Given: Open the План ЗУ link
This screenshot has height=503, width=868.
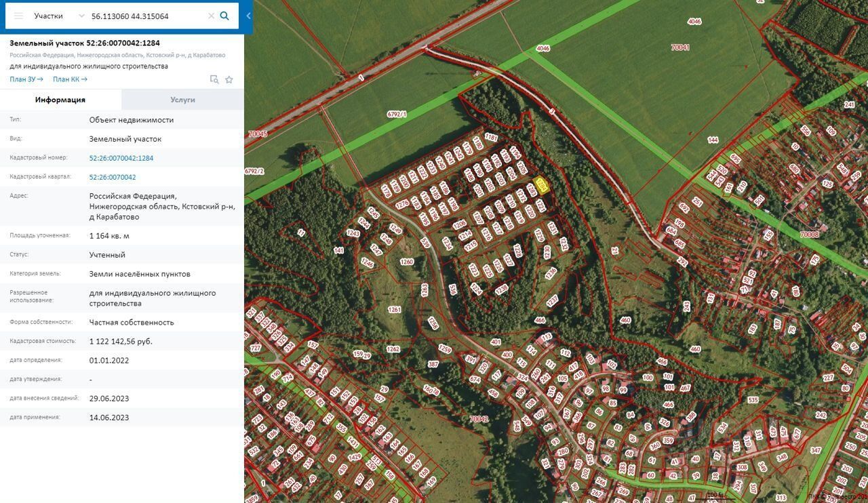Looking at the screenshot, I should (x=26, y=79).
